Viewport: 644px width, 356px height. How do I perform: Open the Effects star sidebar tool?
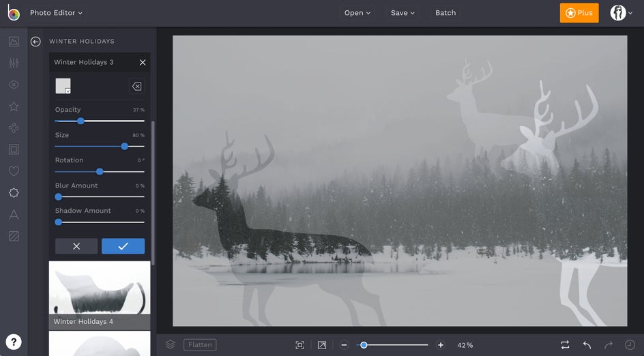[14, 106]
